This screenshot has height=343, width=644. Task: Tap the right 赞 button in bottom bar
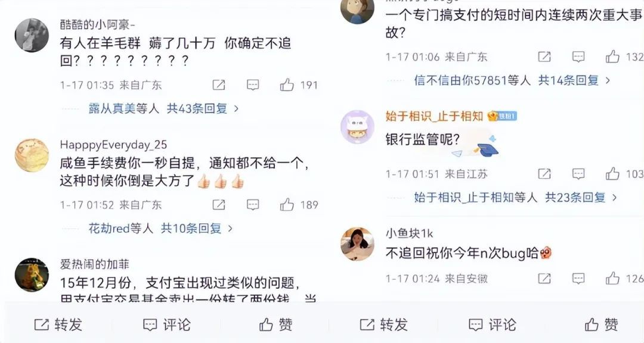click(x=601, y=325)
